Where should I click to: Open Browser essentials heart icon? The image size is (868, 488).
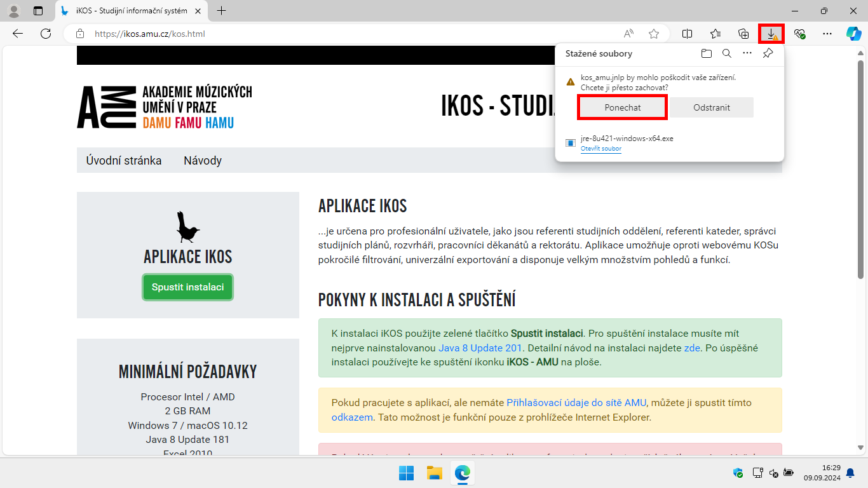[799, 34]
